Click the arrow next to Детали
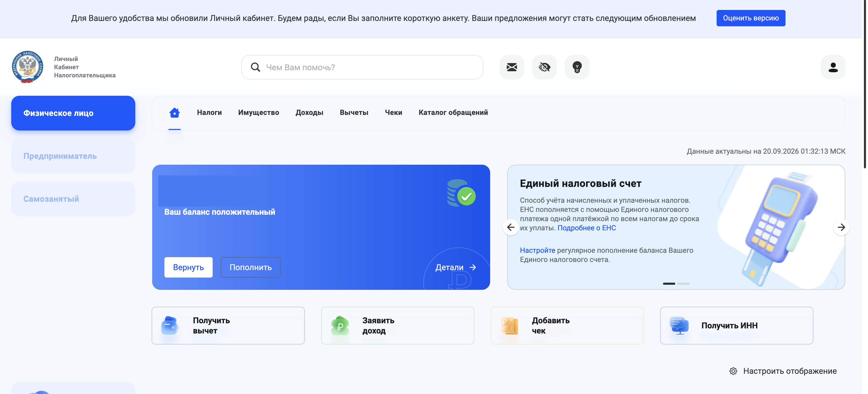Screen dimensions: 868x394 point(473,267)
